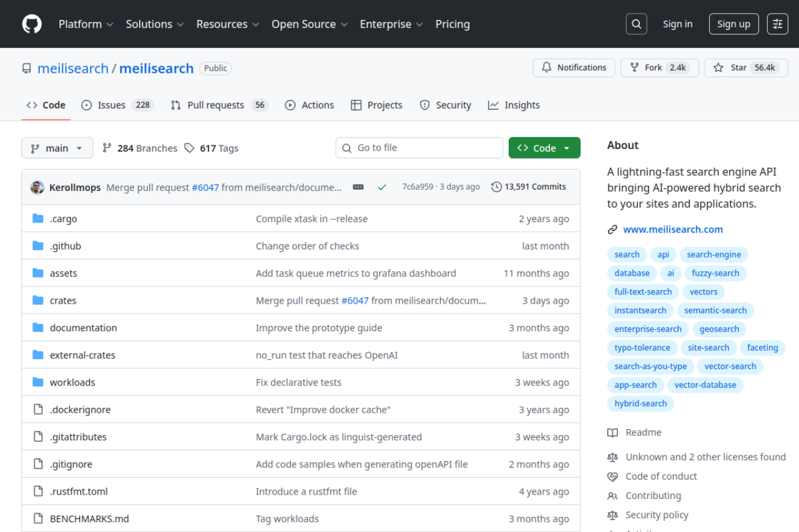The width and height of the screenshot is (799, 532).
Task: Open the main branch dropdown
Action: click(57, 148)
